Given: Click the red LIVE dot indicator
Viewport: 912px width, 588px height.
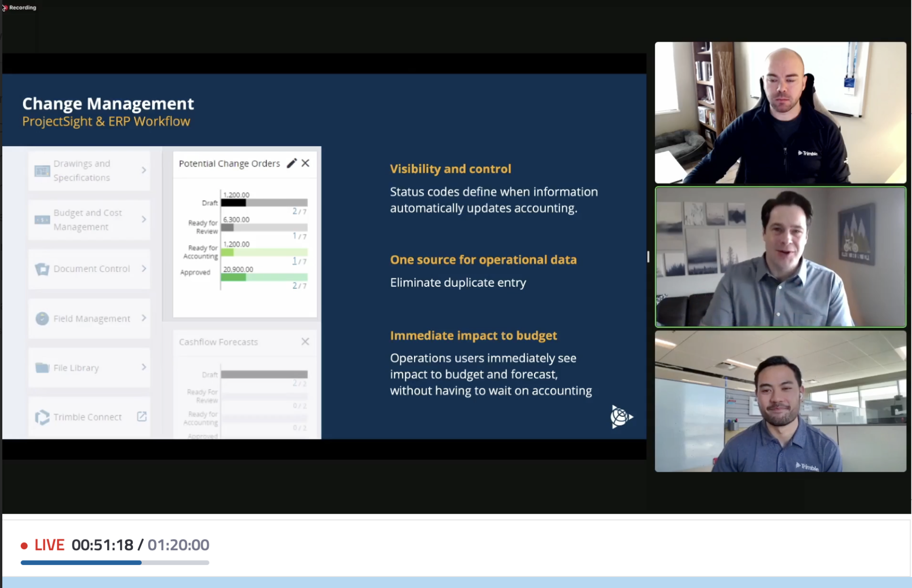Looking at the screenshot, I should pos(24,546).
